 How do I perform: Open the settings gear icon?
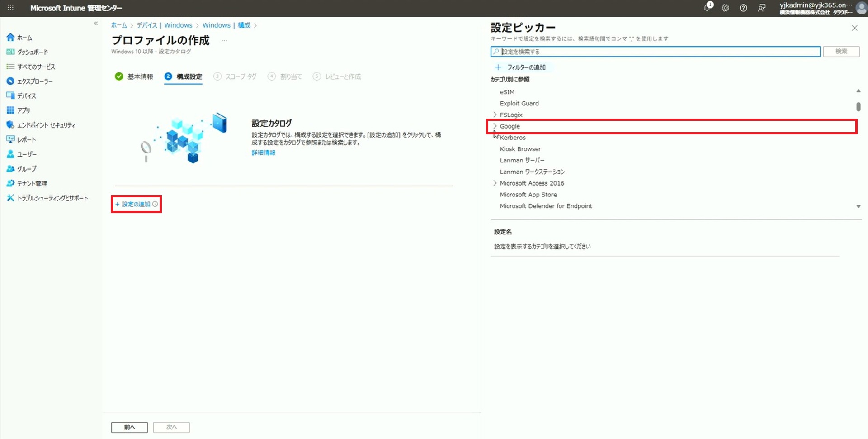(x=725, y=8)
